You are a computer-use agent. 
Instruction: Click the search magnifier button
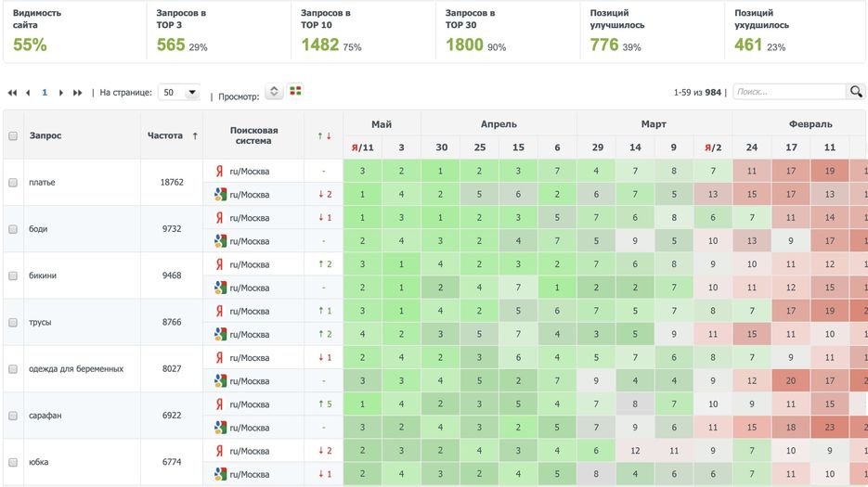click(856, 92)
